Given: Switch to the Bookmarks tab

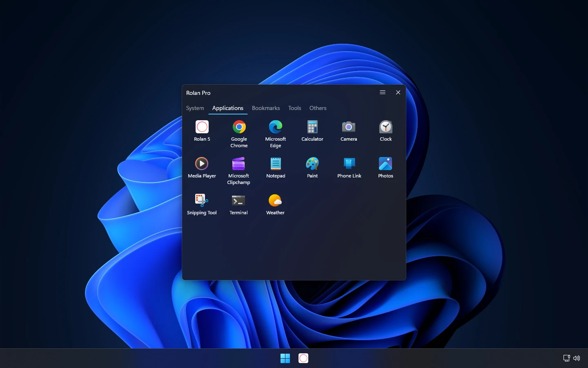Looking at the screenshot, I should [x=266, y=108].
